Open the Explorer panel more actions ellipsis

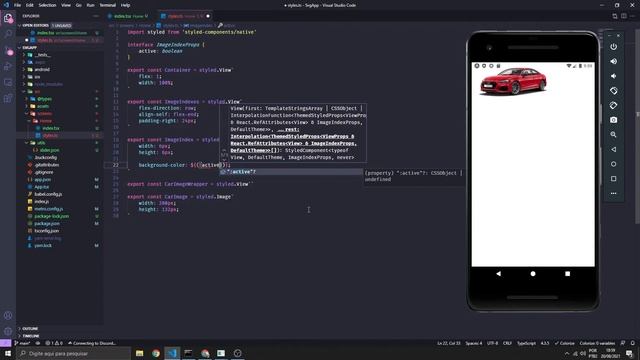(x=96, y=16)
